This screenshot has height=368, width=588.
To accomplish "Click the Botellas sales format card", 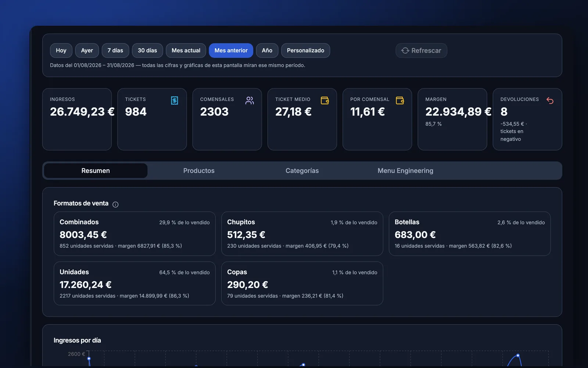I will tap(470, 234).
